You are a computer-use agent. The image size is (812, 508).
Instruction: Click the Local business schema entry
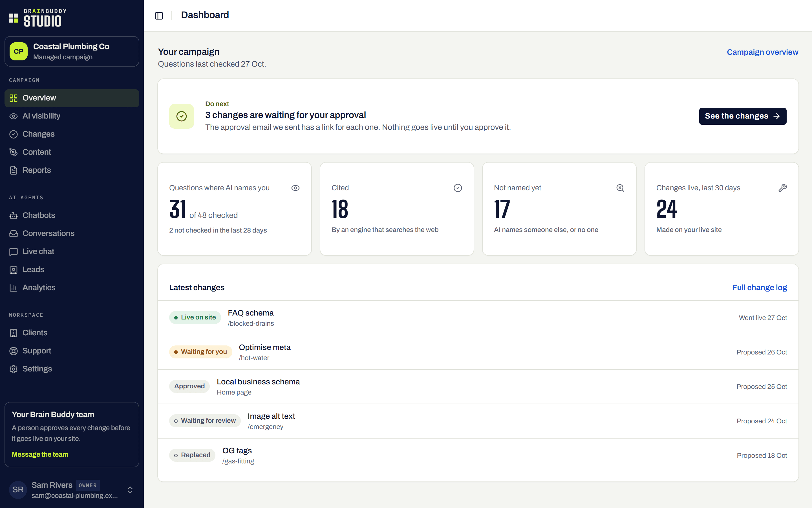(258, 382)
